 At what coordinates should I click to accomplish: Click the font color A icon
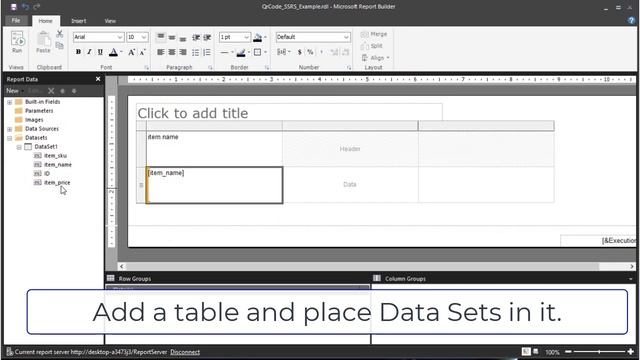[x=113, y=52]
